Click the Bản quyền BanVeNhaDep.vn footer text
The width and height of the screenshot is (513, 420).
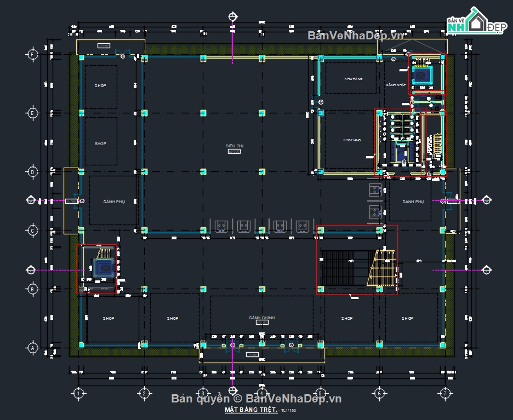tap(256, 400)
